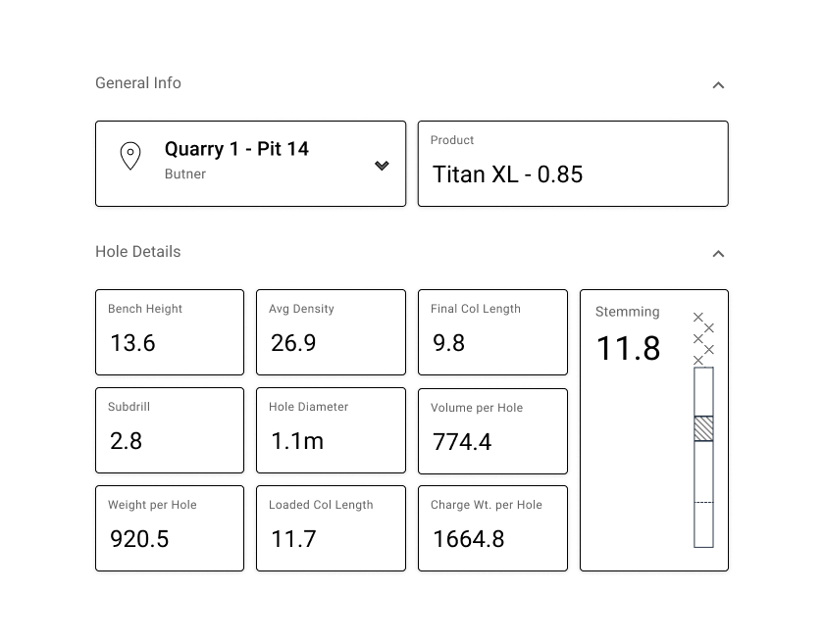Collapse the Hole Details section
Viewport: 824px width, 644px height.
pyautogui.click(x=718, y=254)
